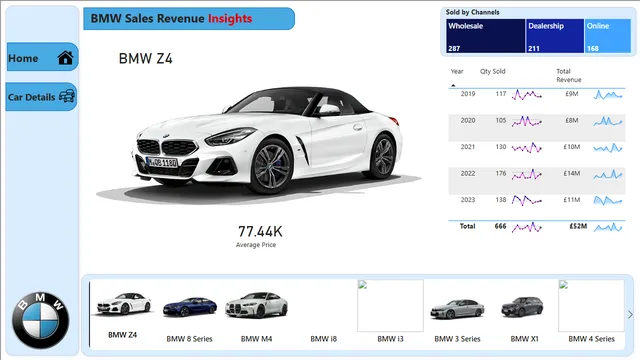Image resolution: width=640 pixels, height=360 pixels.
Task: Click the £52M total revenue value
Action: (578, 226)
